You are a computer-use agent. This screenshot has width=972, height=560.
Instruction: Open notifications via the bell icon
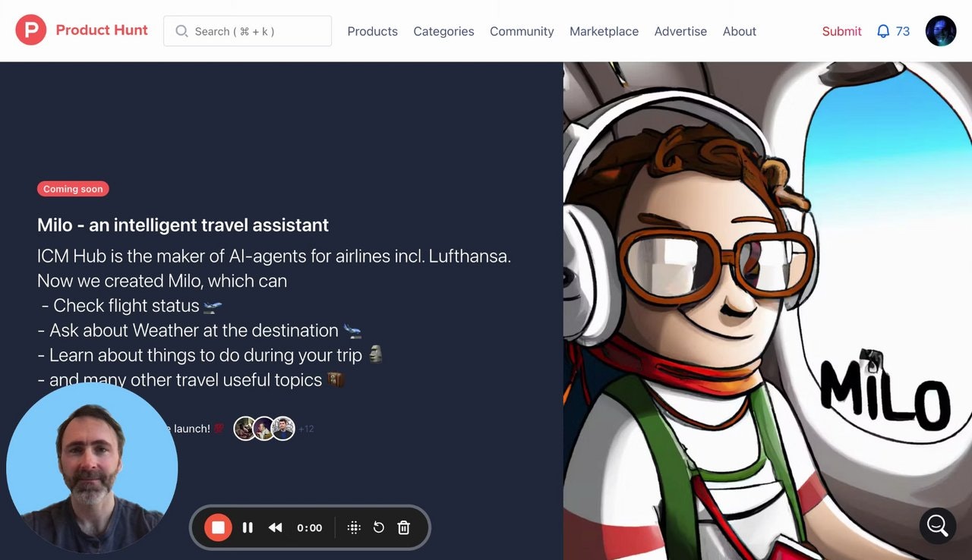882,31
